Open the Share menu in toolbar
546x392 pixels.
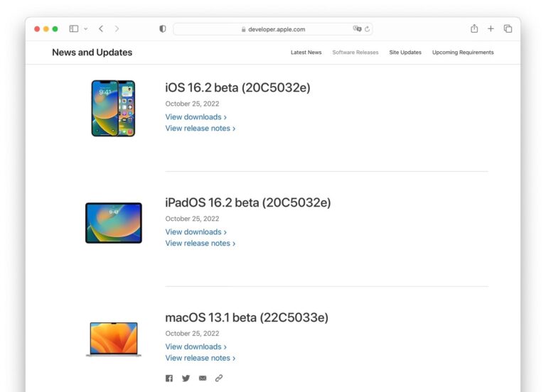474,29
